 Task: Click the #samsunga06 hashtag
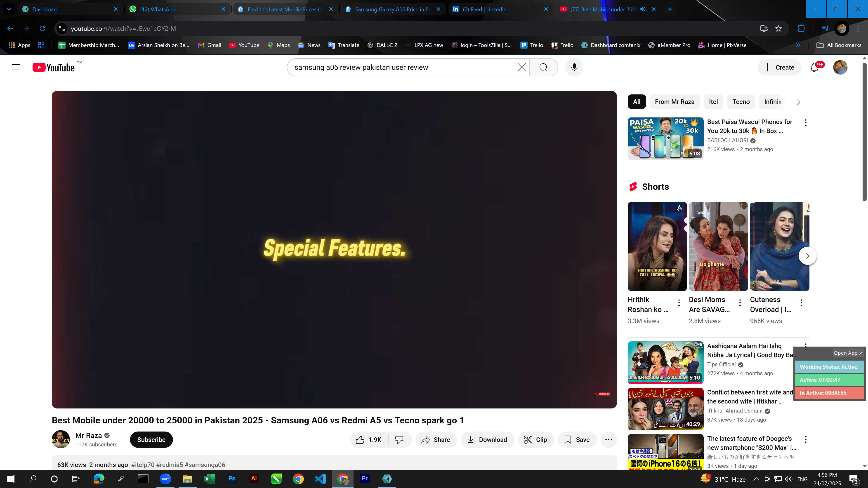205,465
